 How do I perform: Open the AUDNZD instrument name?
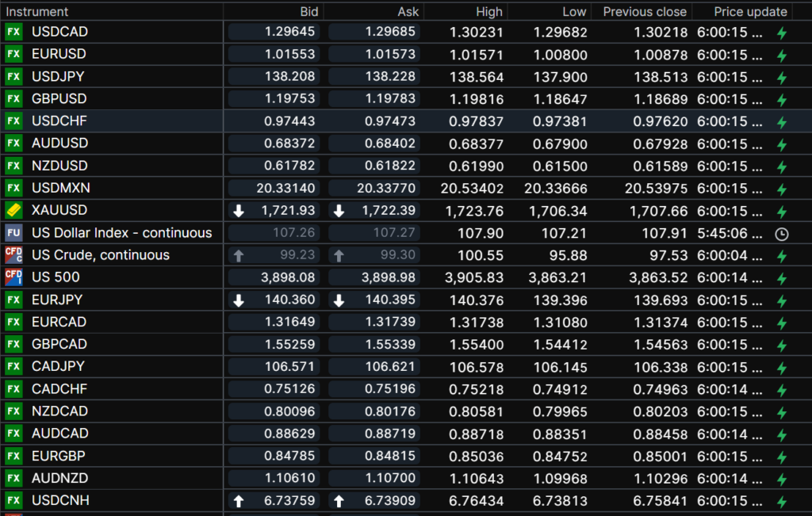point(59,478)
